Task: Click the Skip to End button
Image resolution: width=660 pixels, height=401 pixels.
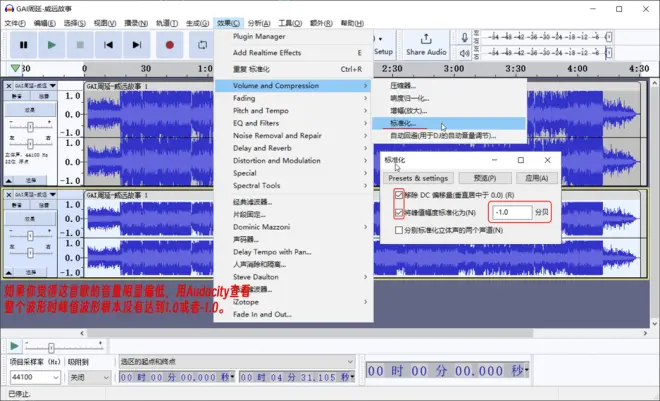Action: point(136,45)
